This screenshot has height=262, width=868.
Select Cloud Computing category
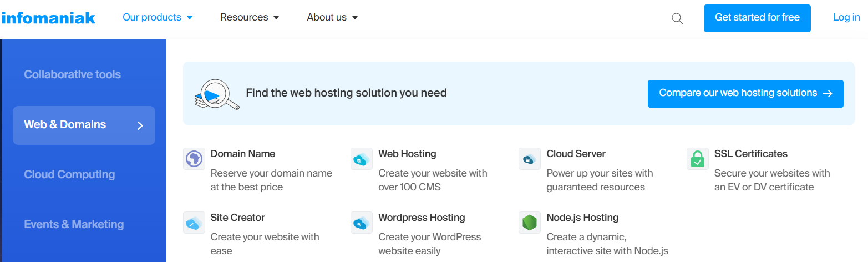pyautogui.click(x=69, y=174)
